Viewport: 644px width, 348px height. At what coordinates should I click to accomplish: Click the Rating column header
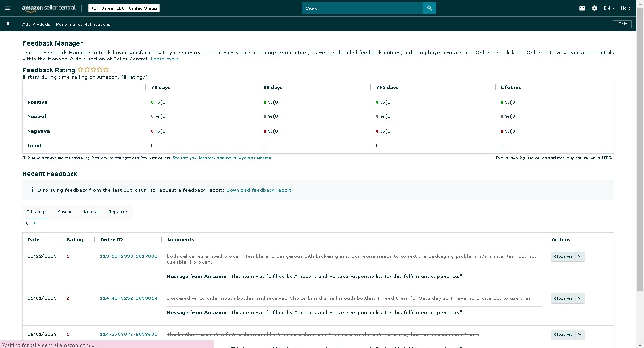[x=75, y=240]
